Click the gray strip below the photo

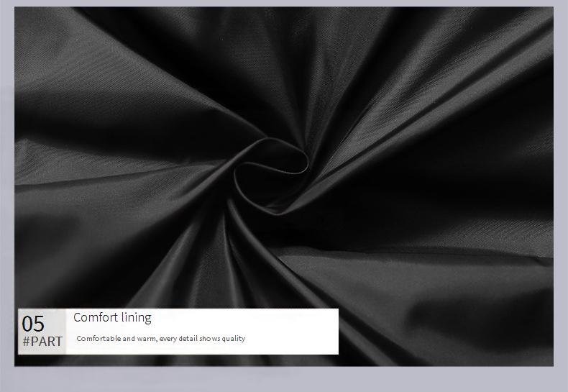click(288, 380)
